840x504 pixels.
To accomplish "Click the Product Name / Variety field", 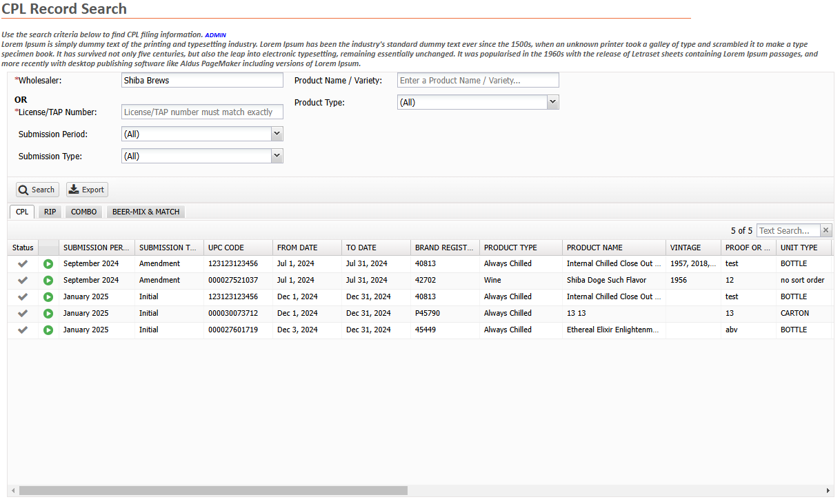I will click(478, 80).
